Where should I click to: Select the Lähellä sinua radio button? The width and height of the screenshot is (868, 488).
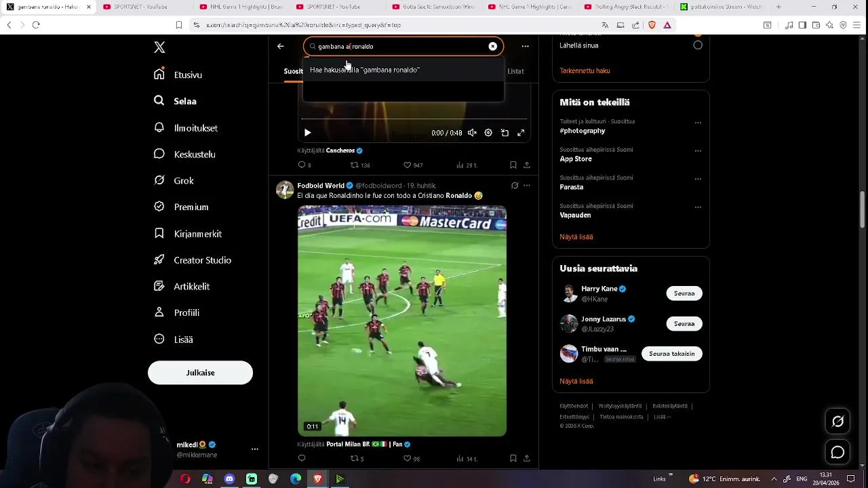point(698,45)
